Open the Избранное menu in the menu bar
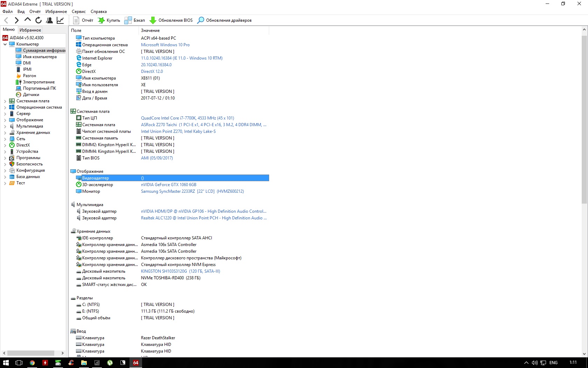The width and height of the screenshot is (588, 368). (x=56, y=12)
